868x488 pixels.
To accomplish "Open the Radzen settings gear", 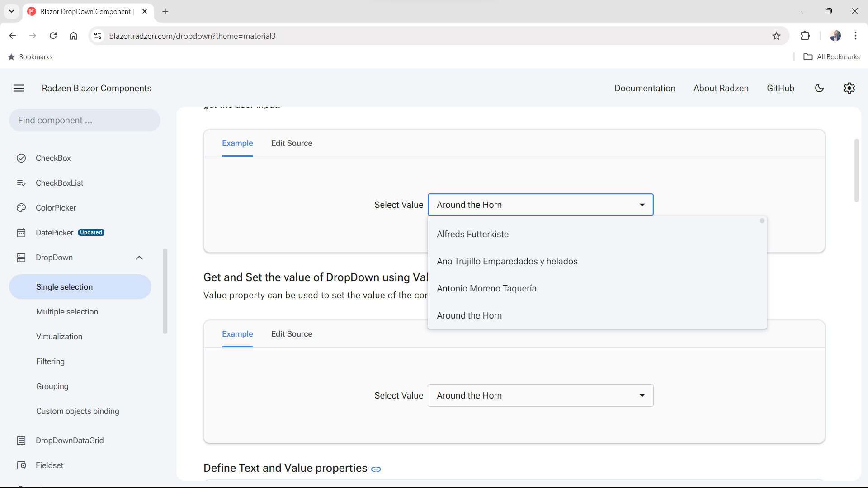I will pos(849,88).
